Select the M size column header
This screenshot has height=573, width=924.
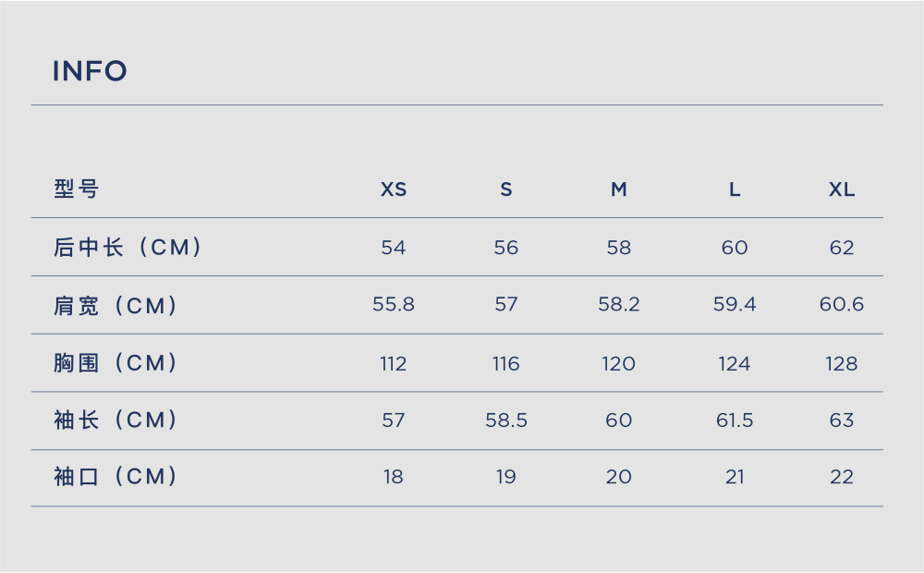(x=619, y=189)
